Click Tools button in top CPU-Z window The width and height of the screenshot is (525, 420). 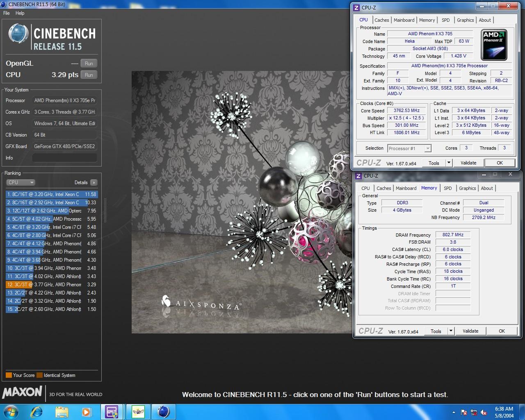tap(434, 163)
